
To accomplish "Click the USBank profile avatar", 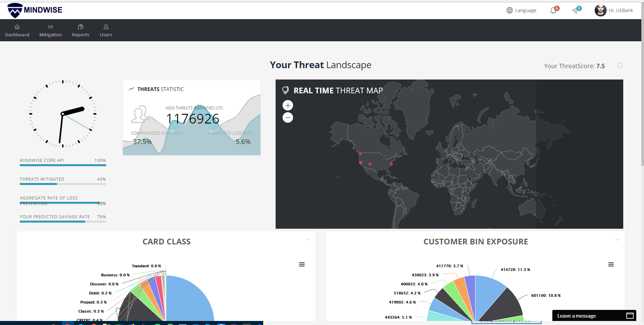I will click(600, 10).
